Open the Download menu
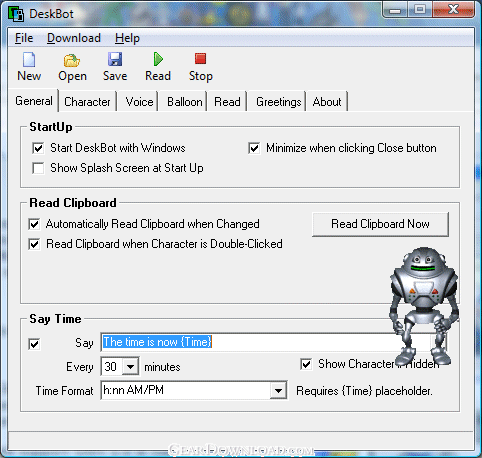 (x=74, y=38)
